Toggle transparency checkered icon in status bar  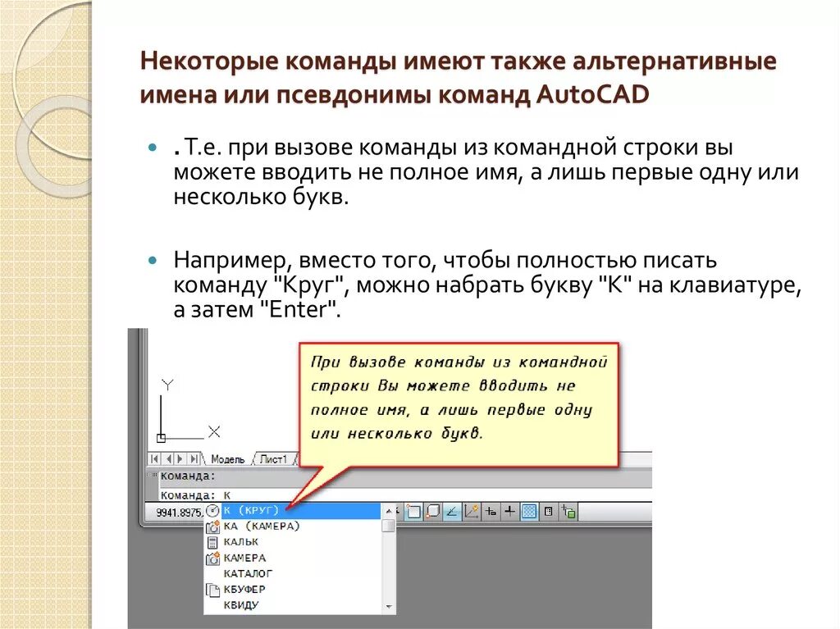529,512
